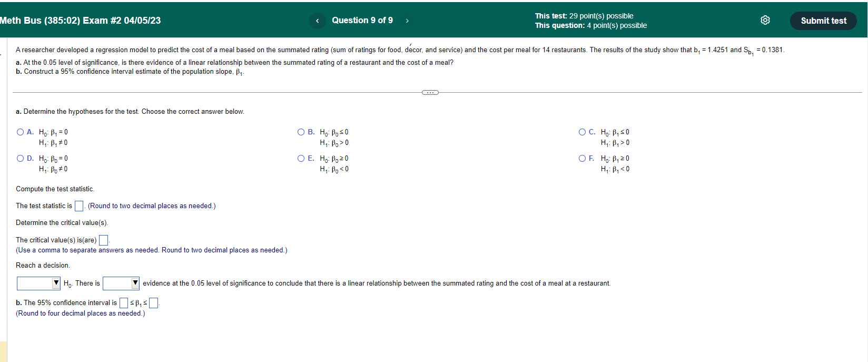The width and height of the screenshot is (868, 362).
Task: Select option B: H0: β0 ≤ 0
Action: coord(301,132)
